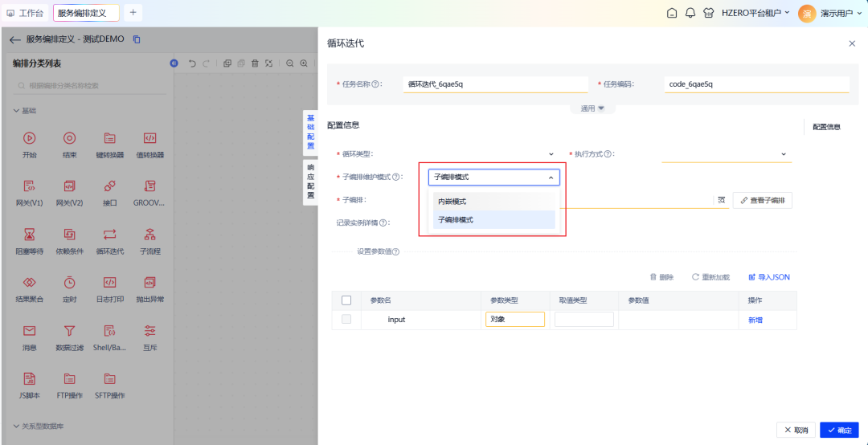Open the 工作台 tab
The image size is (868, 445).
25,13
